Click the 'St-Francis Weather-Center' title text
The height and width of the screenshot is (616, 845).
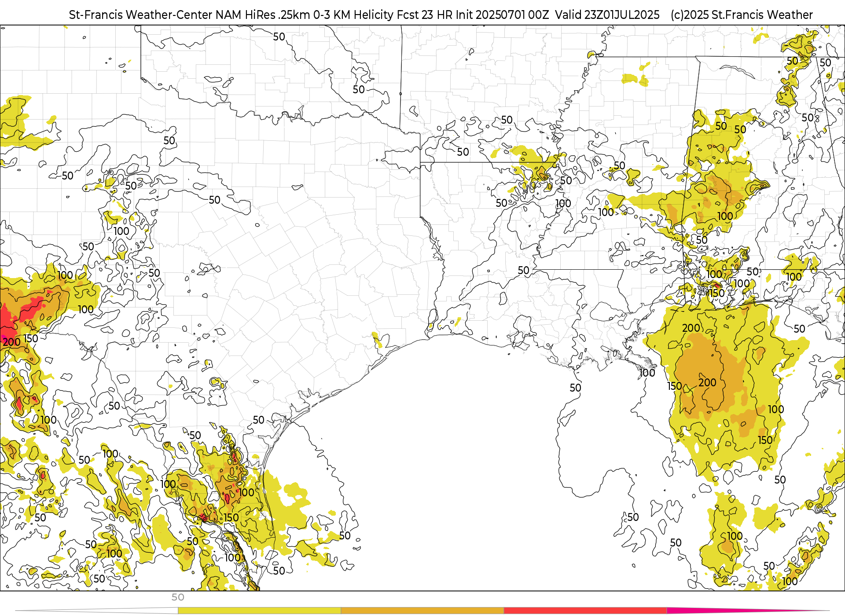click(141, 15)
